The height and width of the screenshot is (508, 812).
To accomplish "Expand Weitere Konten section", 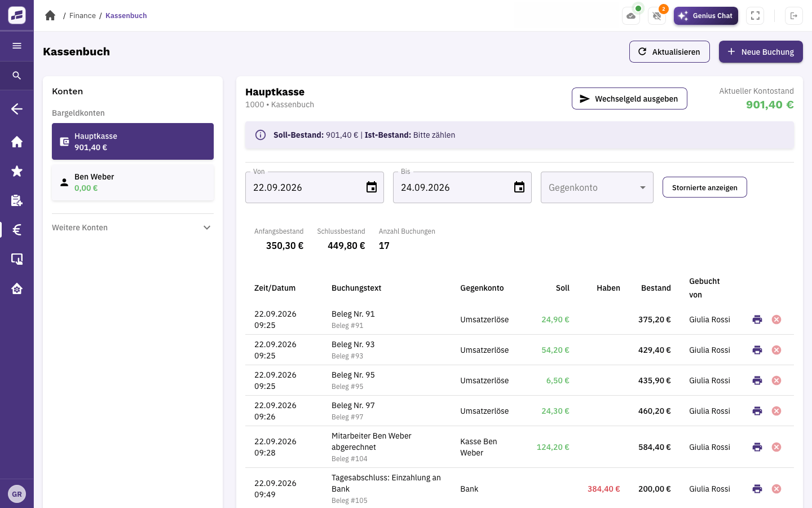I will [133, 227].
